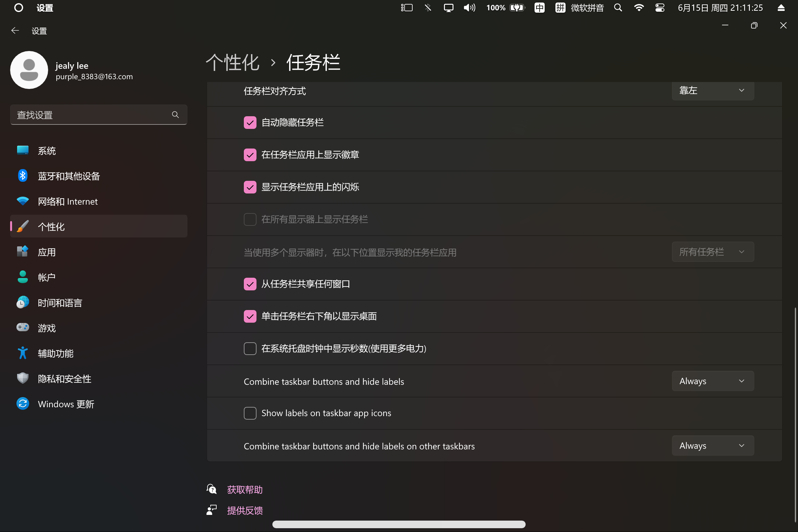Click the Get Help chat icon
Image resolution: width=798 pixels, height=532 pixels.
point(212,489)
